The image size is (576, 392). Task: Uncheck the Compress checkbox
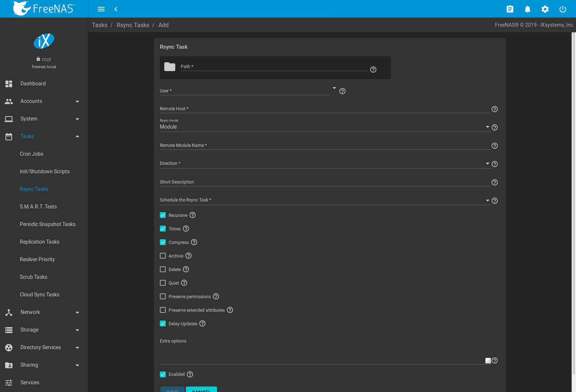(x=163, y=242)
